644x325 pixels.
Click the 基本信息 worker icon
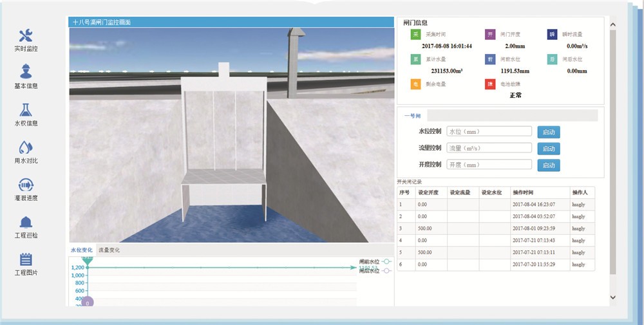(x=26, y=71)
